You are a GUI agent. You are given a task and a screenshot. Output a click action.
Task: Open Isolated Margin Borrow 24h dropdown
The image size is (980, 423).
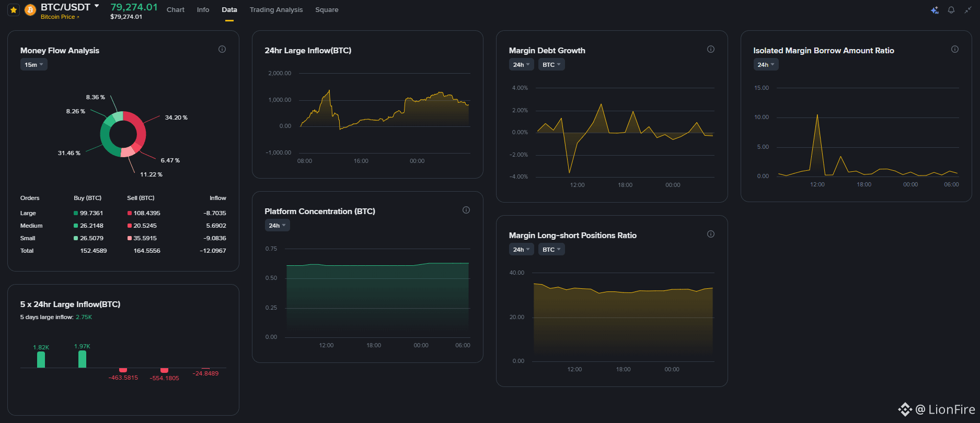coord(766,65)
